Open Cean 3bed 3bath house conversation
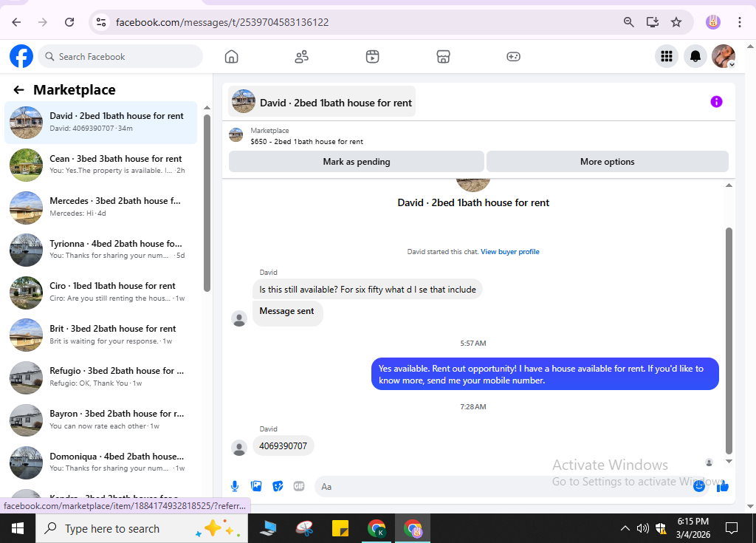756x543 pixels. 100,165
